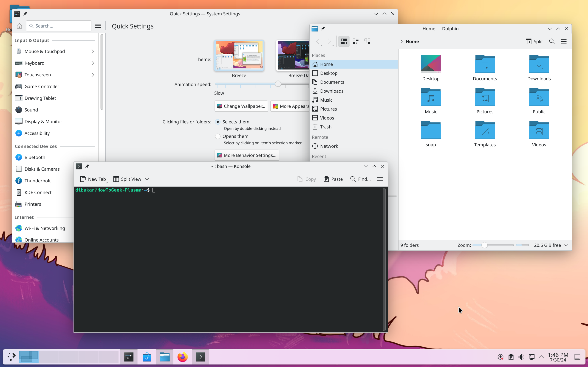Pin the Dolphin places panel
This screenshot has height=367, width=588.
tap(323, 28)
